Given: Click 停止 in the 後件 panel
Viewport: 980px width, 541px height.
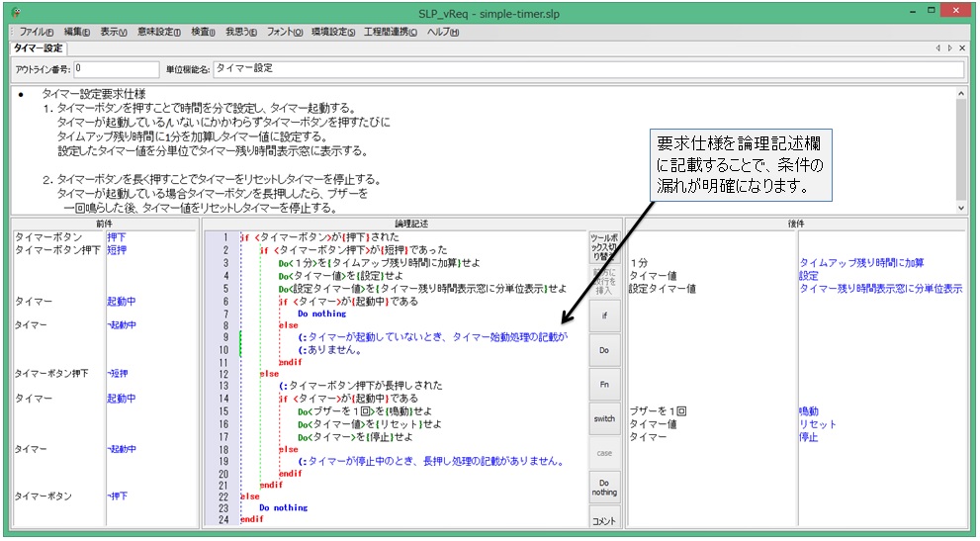Looking at the screenshot, I should [x=809, y=436].
